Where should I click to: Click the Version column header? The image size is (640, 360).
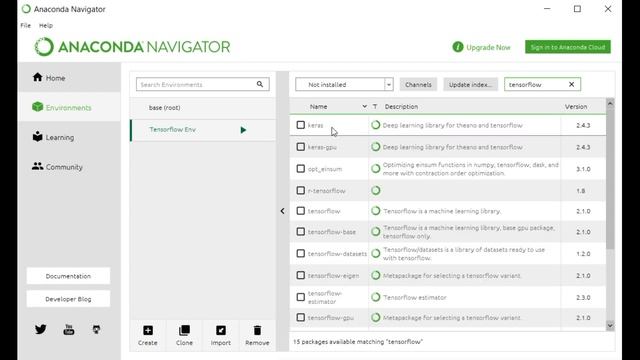pyautogui.click(x=576, y=107)
